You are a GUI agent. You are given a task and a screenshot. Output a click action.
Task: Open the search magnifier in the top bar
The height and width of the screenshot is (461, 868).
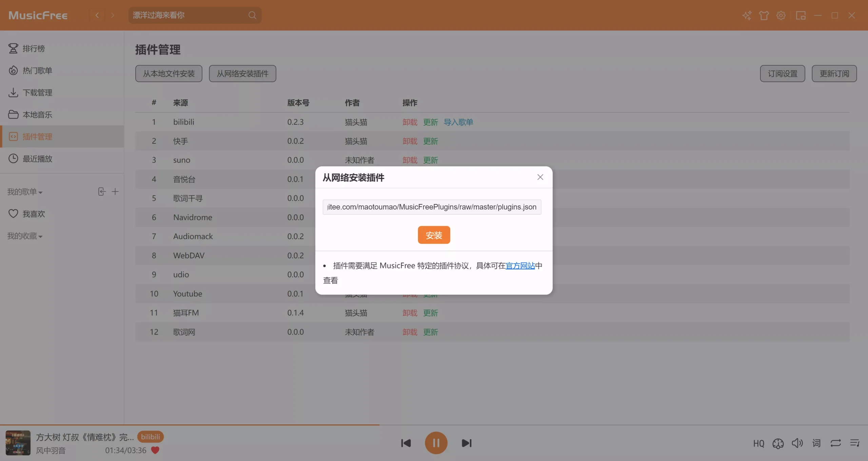tap(252, 15)
